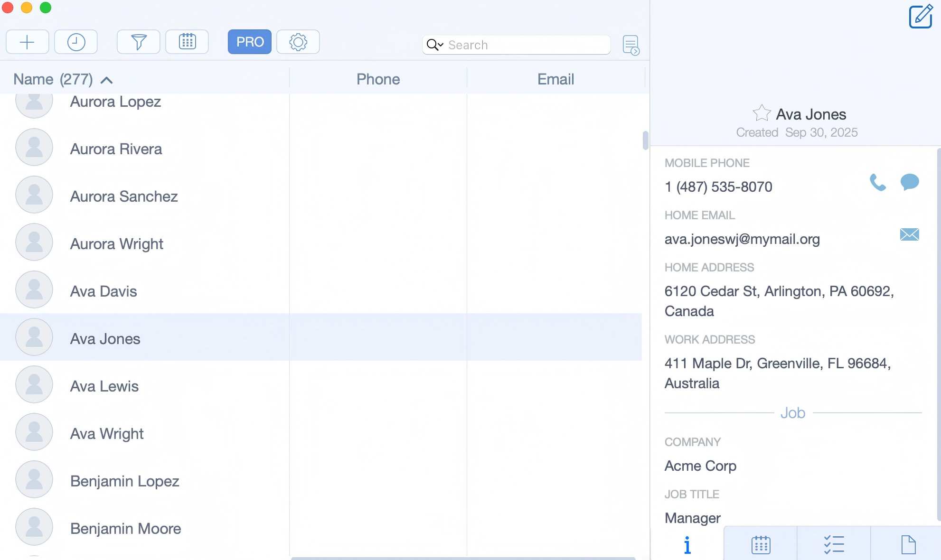Image resolution: width=941 pixels, height=560 pixels.
Task: Email Ava Jones using the envelope icon
Action: [x=909, y=235]
